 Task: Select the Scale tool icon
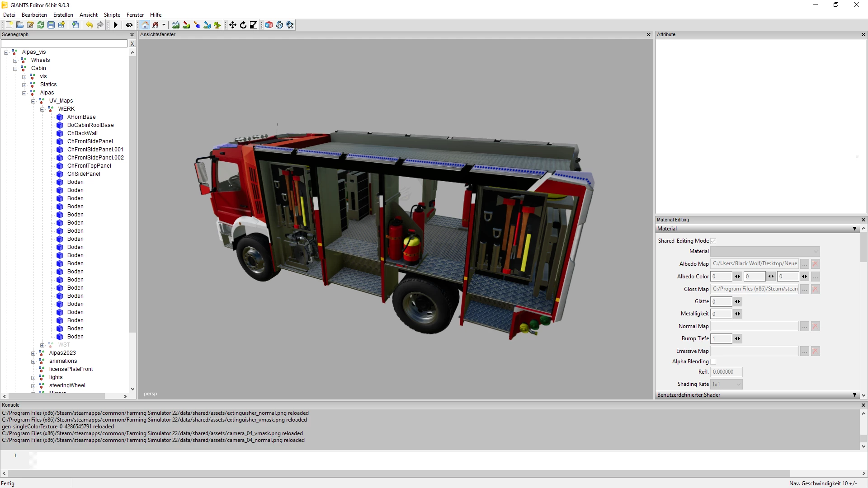tap(254, 25)
